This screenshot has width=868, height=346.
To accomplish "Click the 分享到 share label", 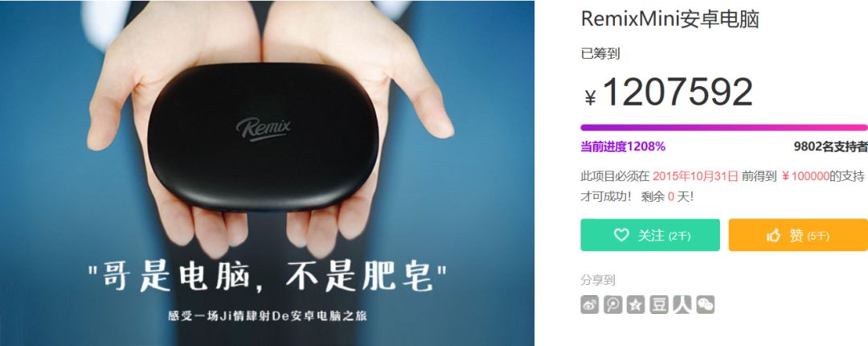I will point(598,280).
